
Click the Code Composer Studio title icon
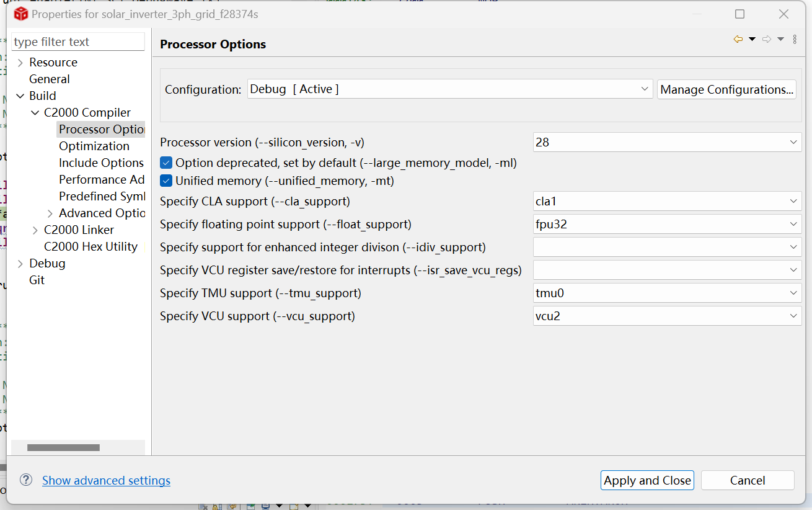[21, 14]
